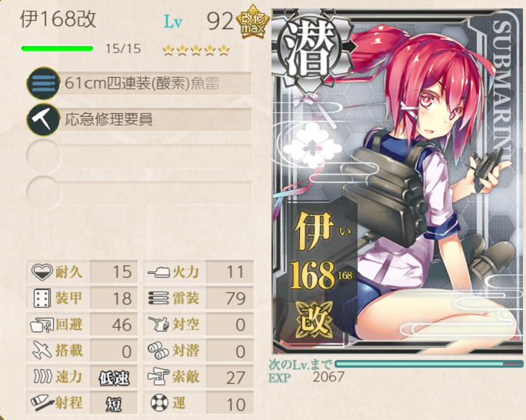This screenshot has width=526, height=420.
Task: Select the 応急修理要員 equipment slot
Action: (139, 119)
